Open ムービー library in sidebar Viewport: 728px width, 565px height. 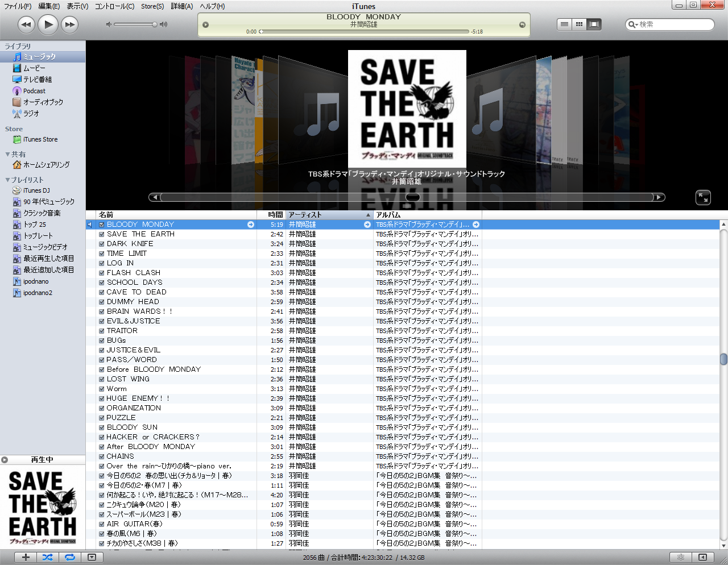(43, 68)
